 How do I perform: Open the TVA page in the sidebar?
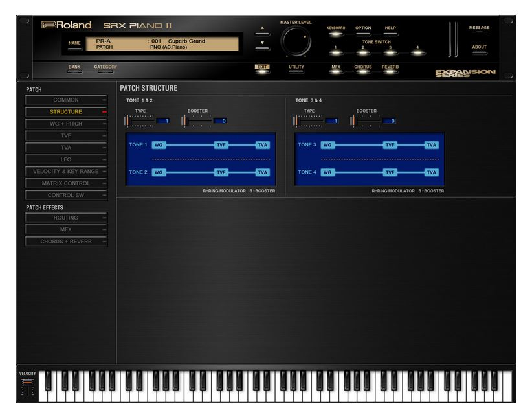66,148
